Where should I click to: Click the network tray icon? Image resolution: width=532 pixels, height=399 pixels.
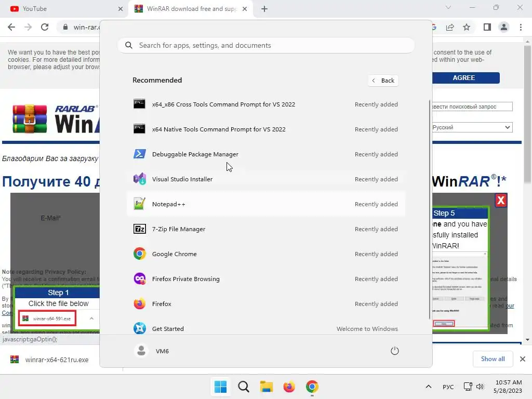[468, 387]
